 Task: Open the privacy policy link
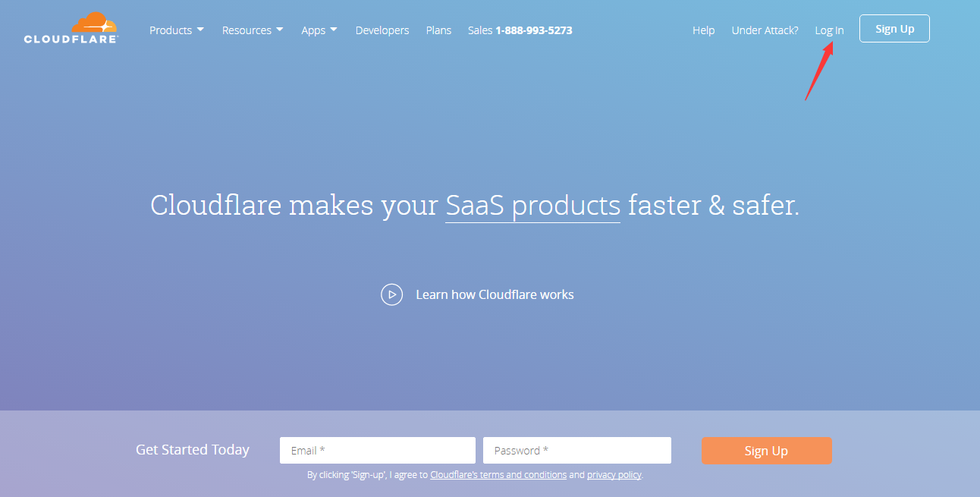(614, 475)
